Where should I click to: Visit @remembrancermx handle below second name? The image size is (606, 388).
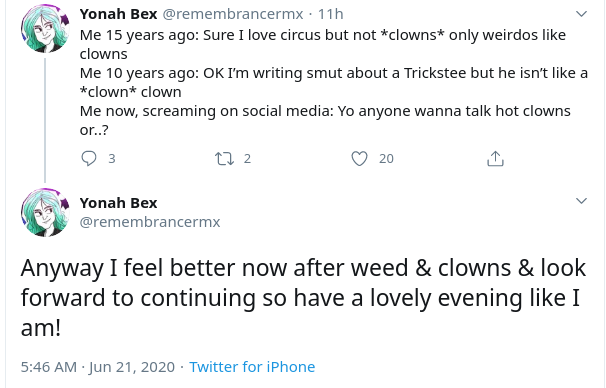150,222
